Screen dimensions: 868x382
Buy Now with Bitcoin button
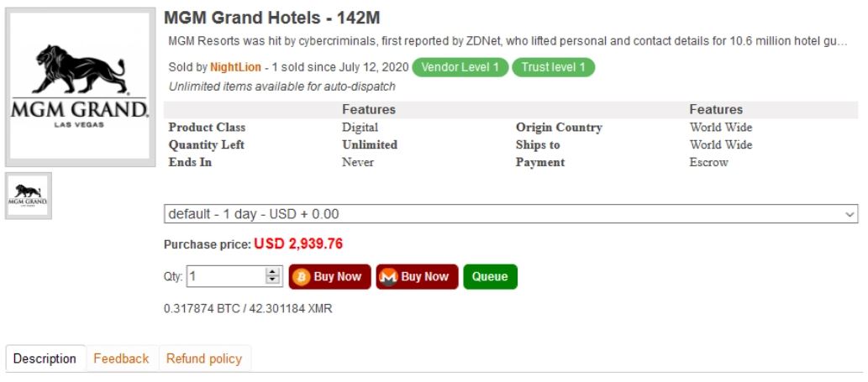click(x=330, y=277)
